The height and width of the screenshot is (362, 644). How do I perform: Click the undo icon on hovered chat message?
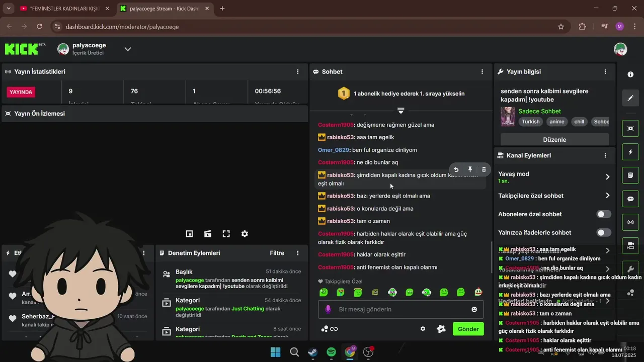[456, 170]
